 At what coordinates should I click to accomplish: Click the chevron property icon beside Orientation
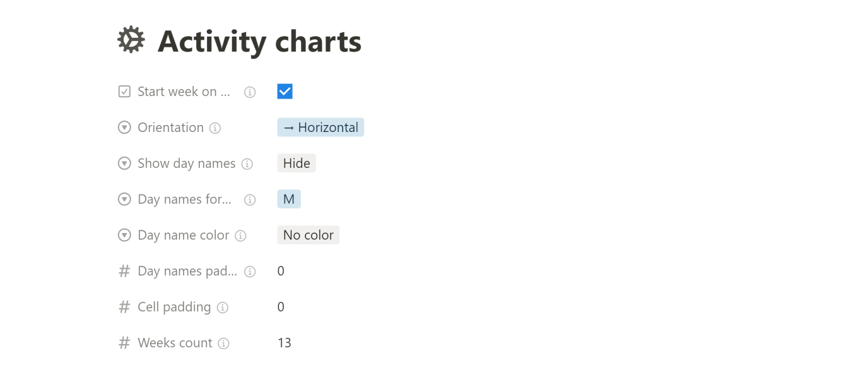coord(124,127)
